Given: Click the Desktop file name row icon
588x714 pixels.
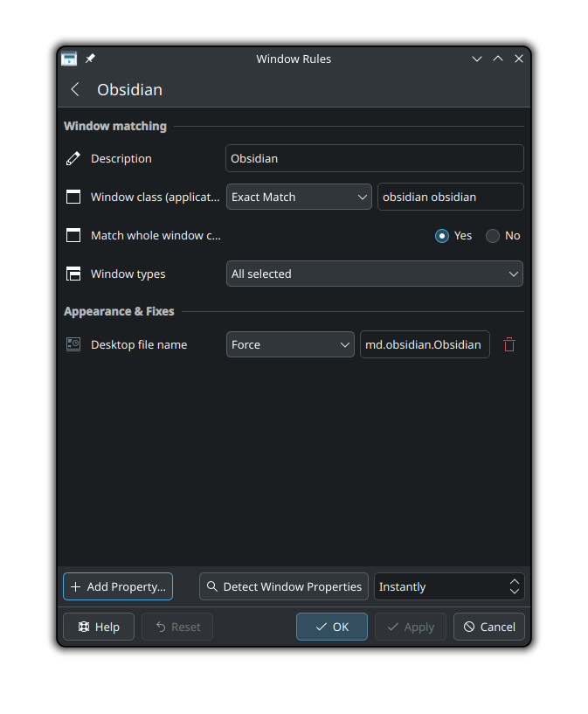Looking at the screenshot, I should [73, 344].
